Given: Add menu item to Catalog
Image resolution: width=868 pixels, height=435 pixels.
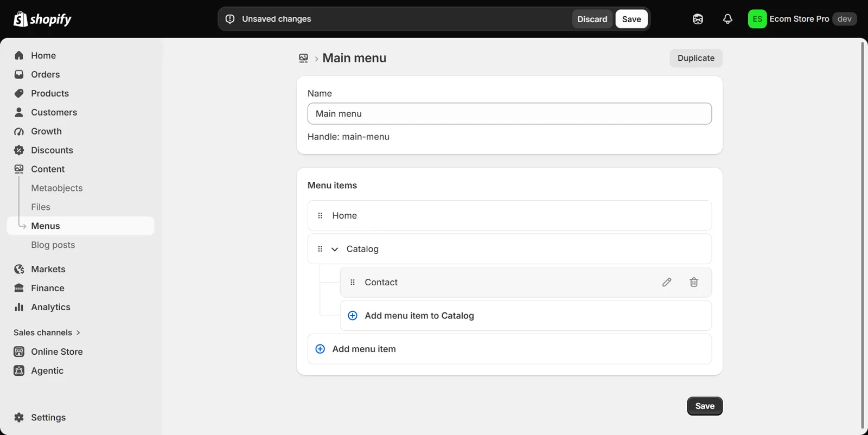Looking at the screenshot, I should (x=526, y=316).
